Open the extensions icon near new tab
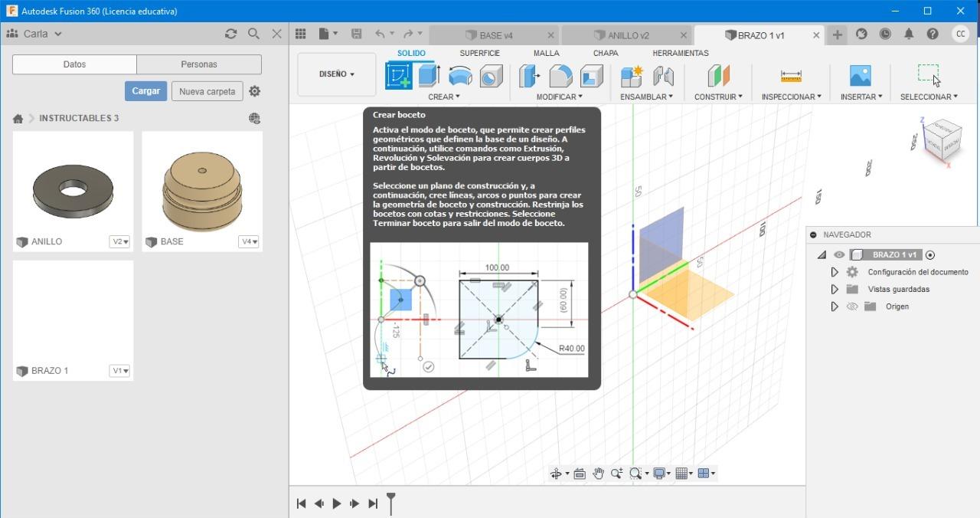Viewport: 980px width, 518px height. pyautogui.click(x=861, y=34)
